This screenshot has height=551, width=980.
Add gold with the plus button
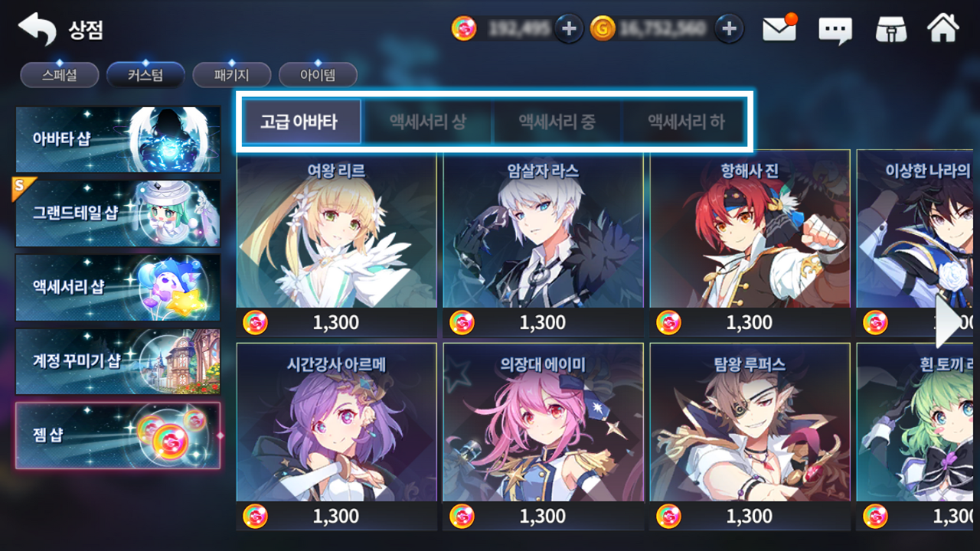tap(730, 29)
